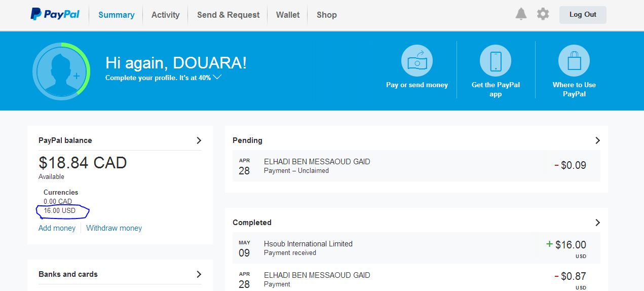Open Banks and cards arrow

click(199, 274)
